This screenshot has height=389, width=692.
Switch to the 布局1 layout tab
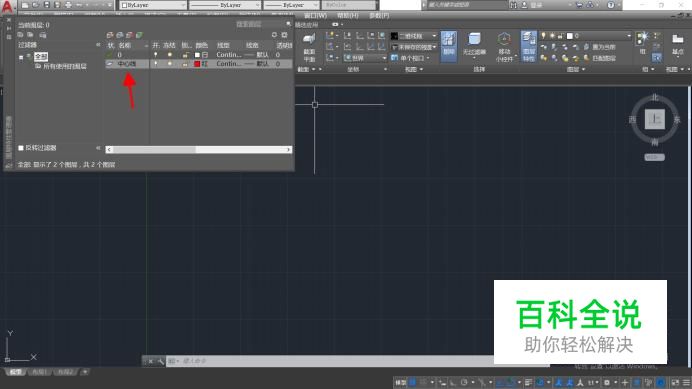coord(39,372)
